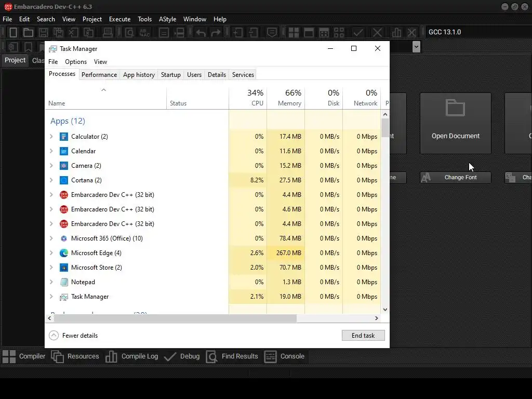Click the Profile bar-chart icon in top toolbar

click(x=396, y=33)
